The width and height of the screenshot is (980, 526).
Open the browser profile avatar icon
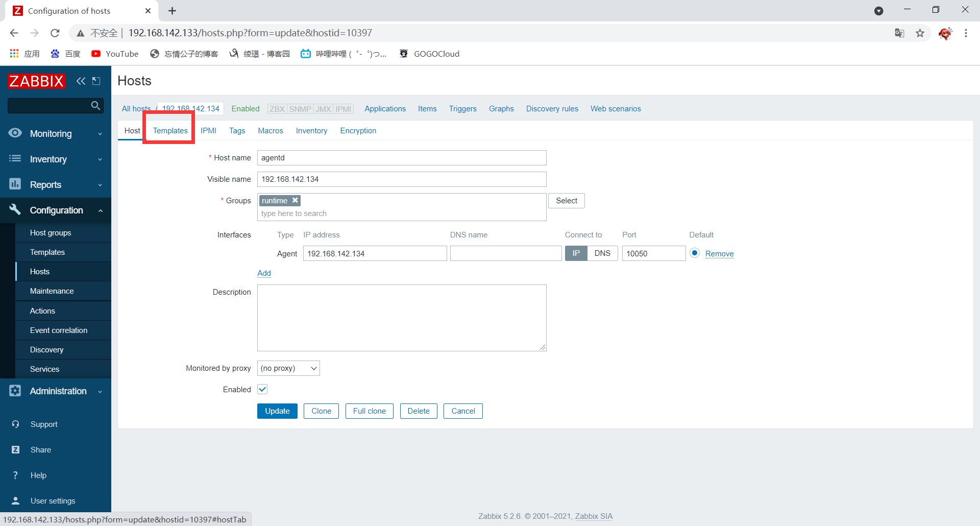click(x=945, y=33)
